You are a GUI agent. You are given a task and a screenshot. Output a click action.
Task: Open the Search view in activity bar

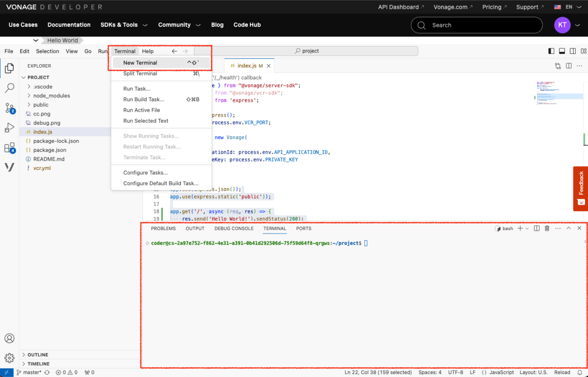tap(9, 88)
